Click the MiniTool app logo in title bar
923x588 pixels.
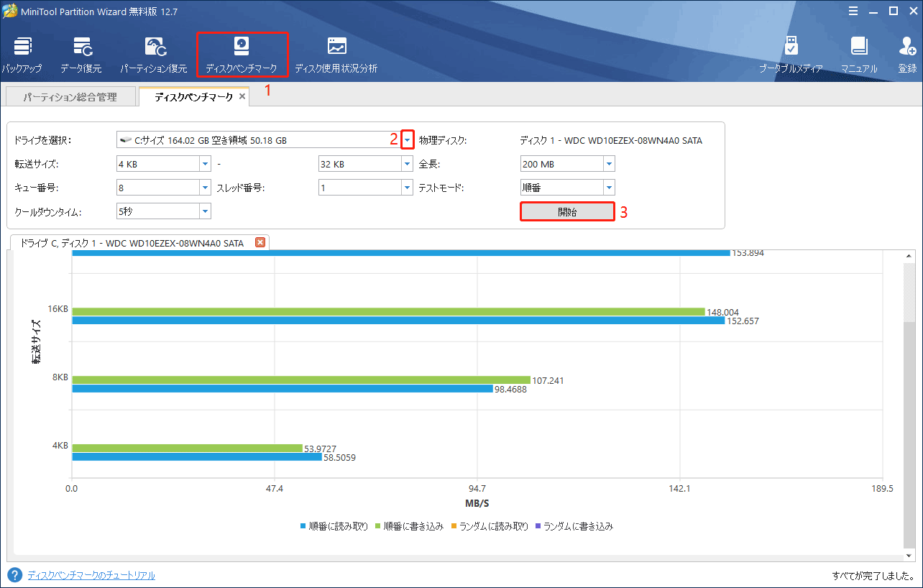click(9, 10)
